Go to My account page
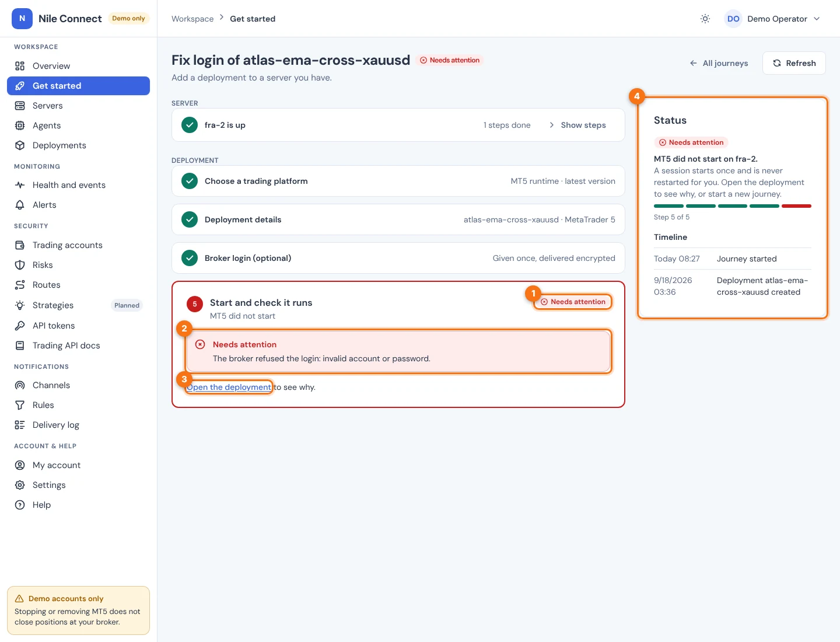This screenshot has width=840, height=642. [78, 465]
